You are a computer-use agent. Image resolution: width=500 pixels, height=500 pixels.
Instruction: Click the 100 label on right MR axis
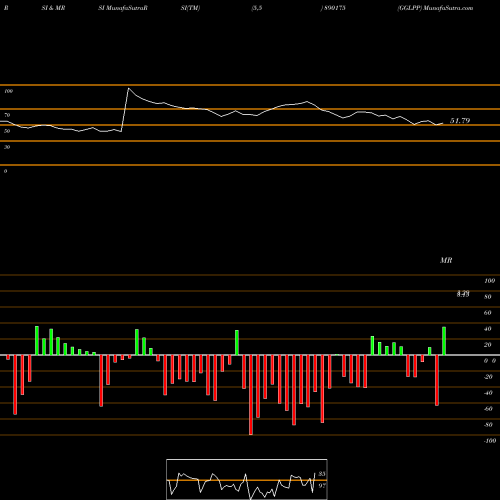click(489, 281)
